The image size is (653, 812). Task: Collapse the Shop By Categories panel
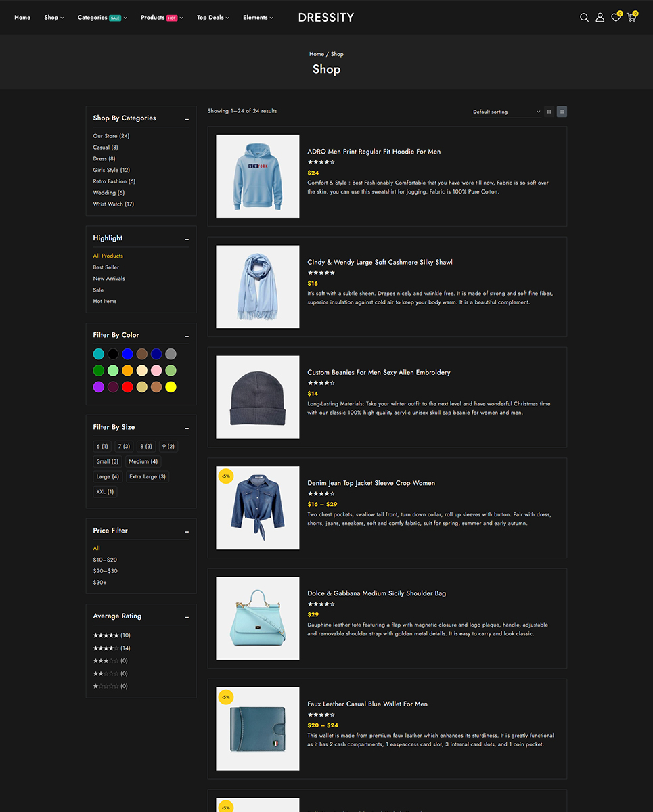click(x=187, y=119)
